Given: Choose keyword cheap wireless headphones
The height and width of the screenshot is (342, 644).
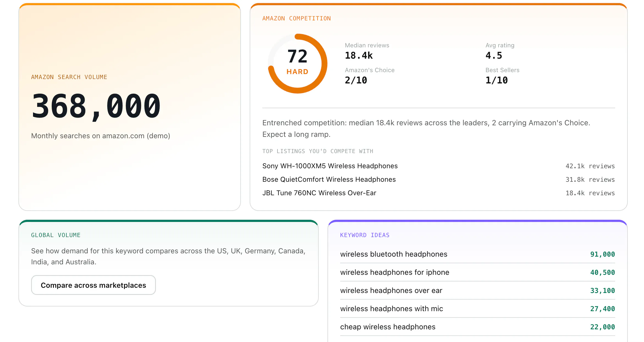Looking at the screenshot, I should [477, 327].
